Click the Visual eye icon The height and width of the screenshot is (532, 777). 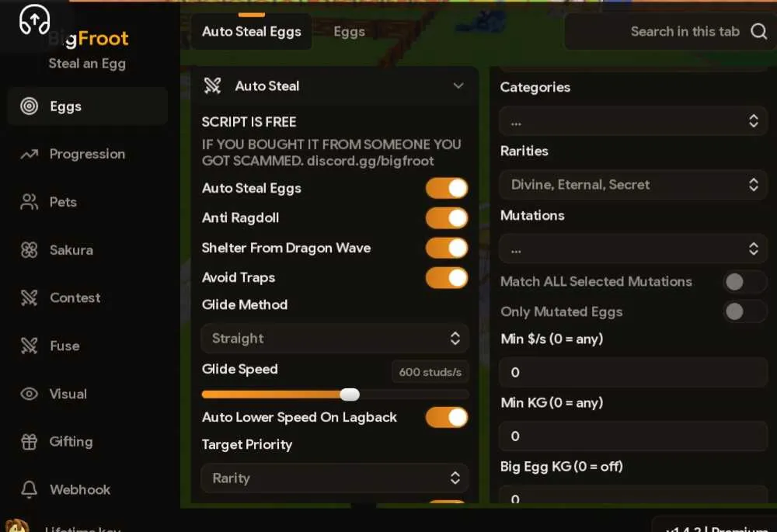pyautogui.click(x=30, y=394)
